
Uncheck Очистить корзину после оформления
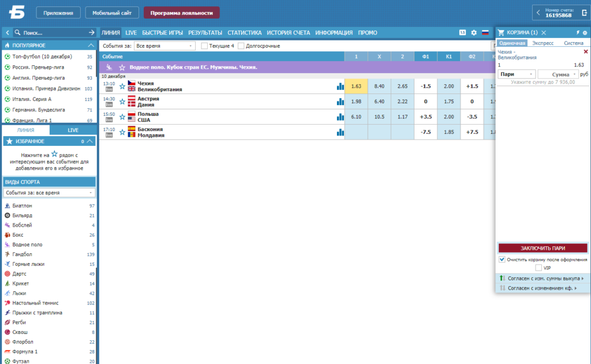tap(502, 260)
